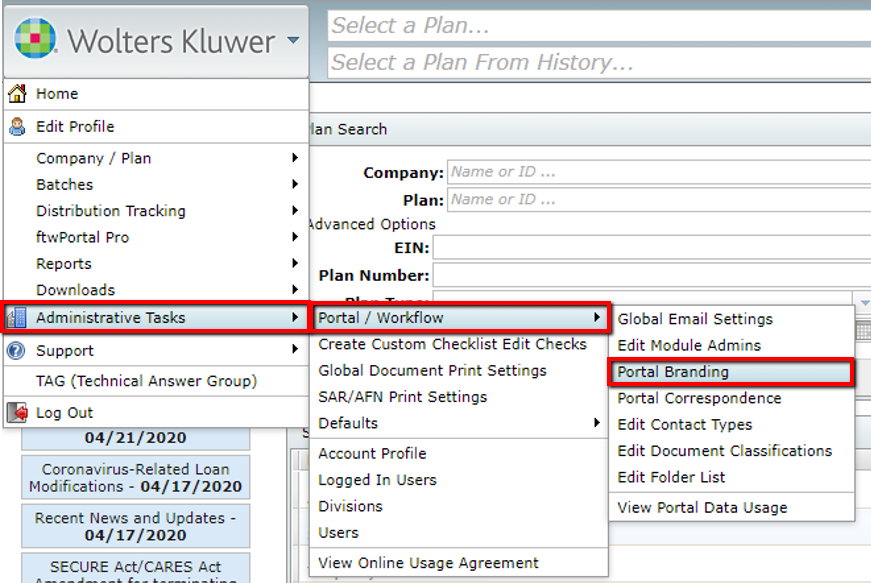The height and width of the screenshot is (583, 871).
Task: Open Edit Document Classifications
Action: tap(732, 451)
